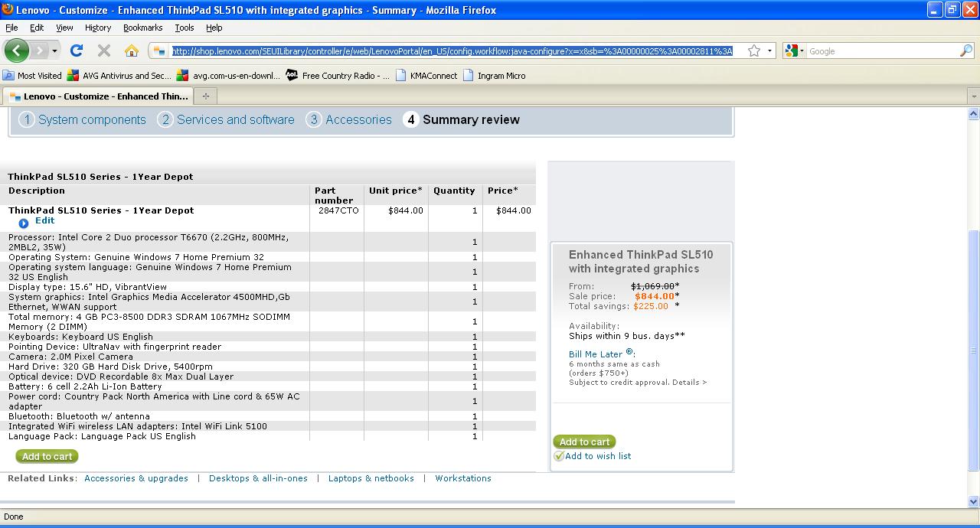Viewport: 980px width, 528px height.
Task: Bookmark this page with the star icon
Action: (754, 51)
